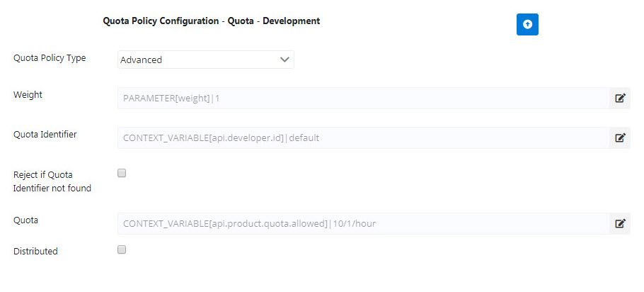The image size is (644, 292).
Task: Click the Reject if Quota Identifier label
Action: [x=52, y=181]
